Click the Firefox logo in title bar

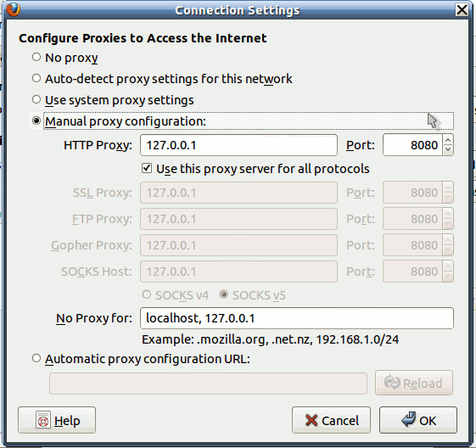click(13, 9)
